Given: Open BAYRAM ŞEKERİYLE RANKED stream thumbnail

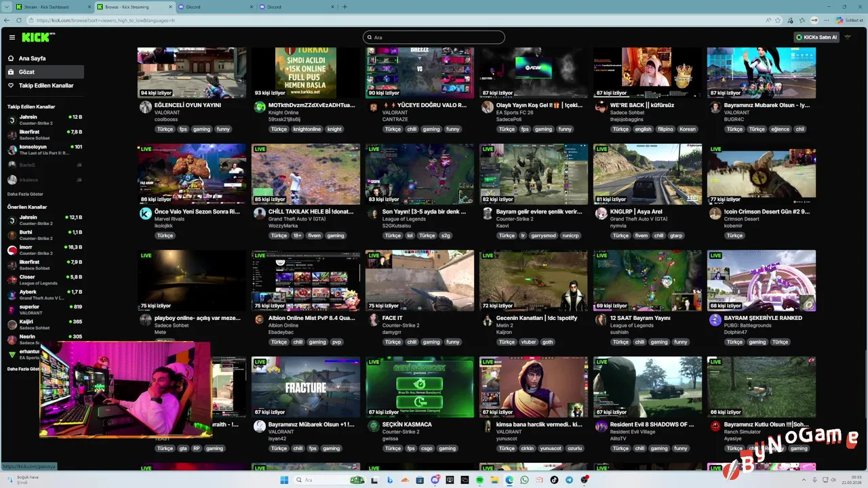Looking at the screenshot, I should 762,281.
